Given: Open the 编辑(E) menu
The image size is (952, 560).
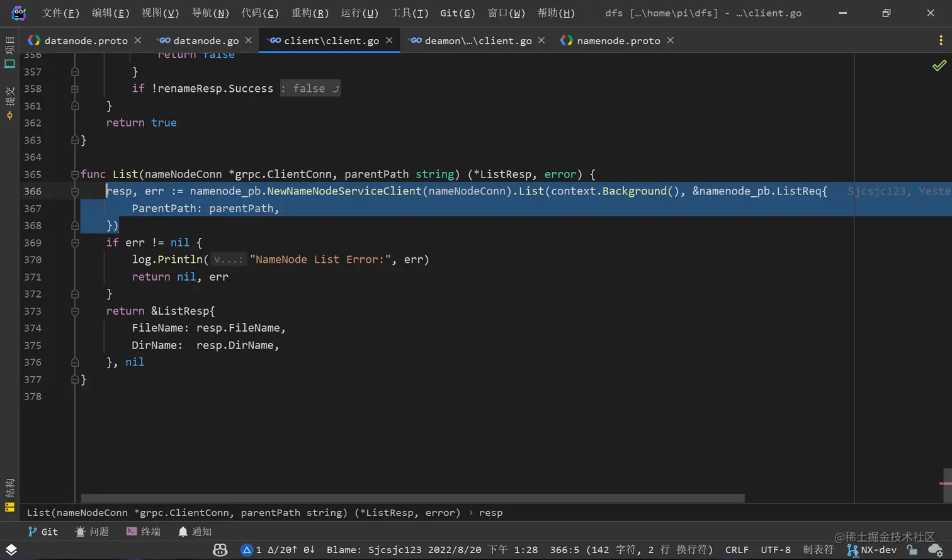Looking at the screenshot, I should point(110,13).
